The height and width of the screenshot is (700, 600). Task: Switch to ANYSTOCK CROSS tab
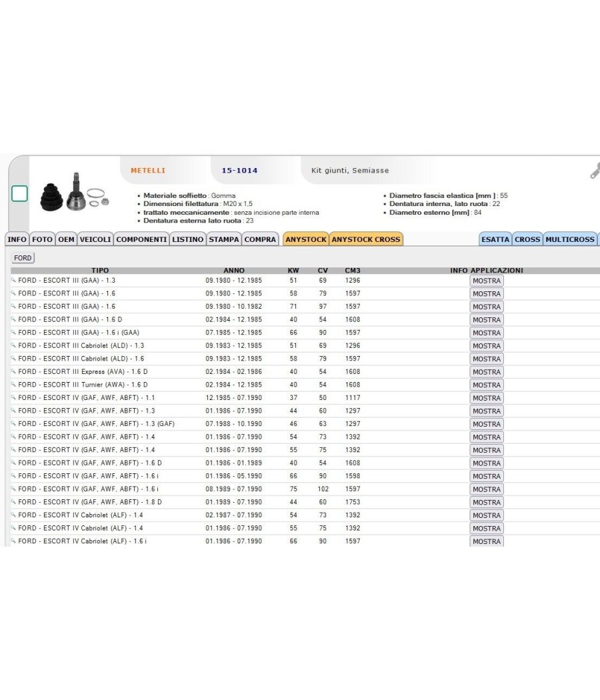pyautogui.click(x=366, y=239)
